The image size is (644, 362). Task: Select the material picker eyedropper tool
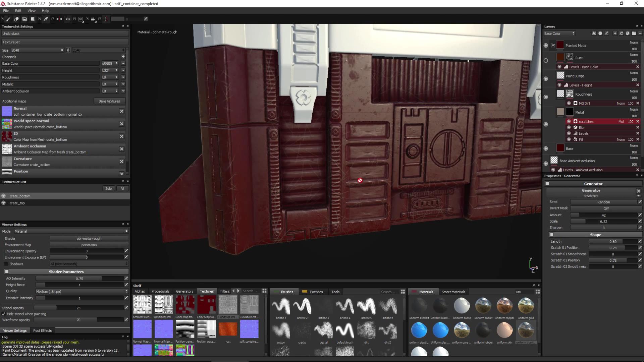[x=46, y=19]
